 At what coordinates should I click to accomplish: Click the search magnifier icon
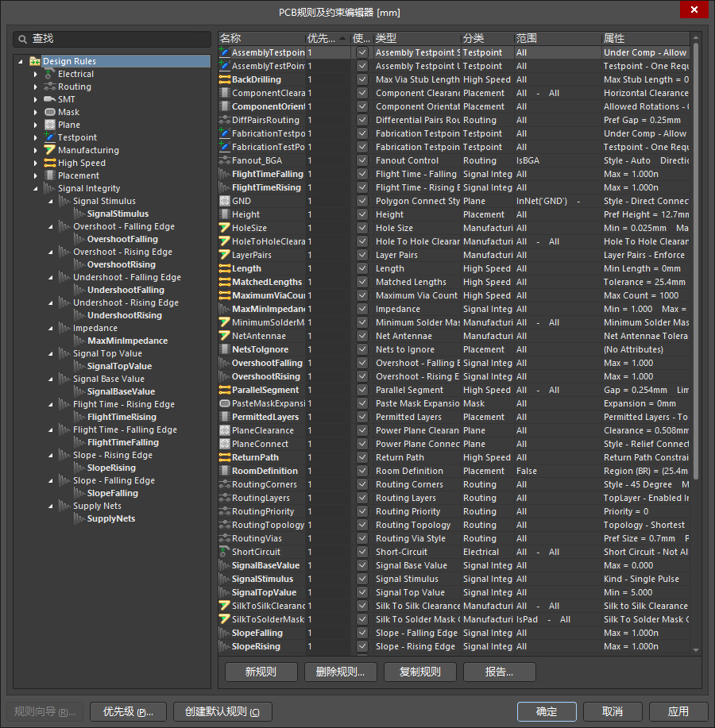[x=22, y=40]
